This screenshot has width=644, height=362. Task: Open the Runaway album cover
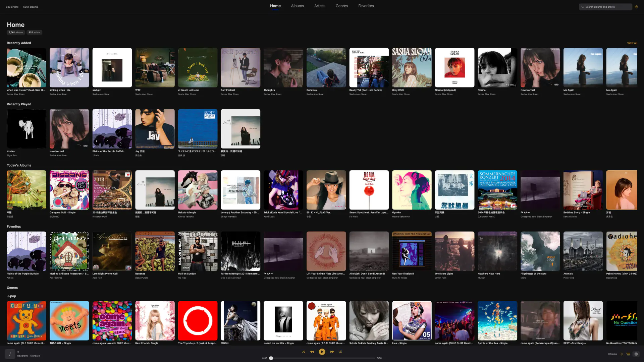point(326,68)
